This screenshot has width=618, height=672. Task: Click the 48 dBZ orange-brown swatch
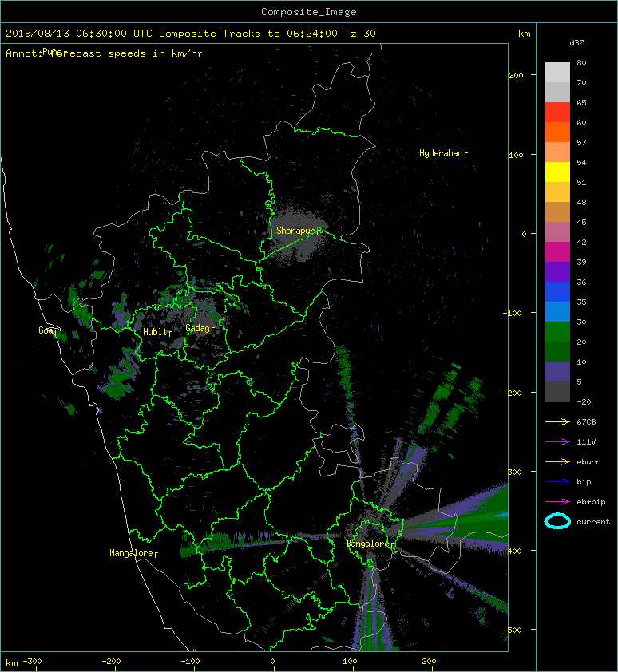(557, 211)
